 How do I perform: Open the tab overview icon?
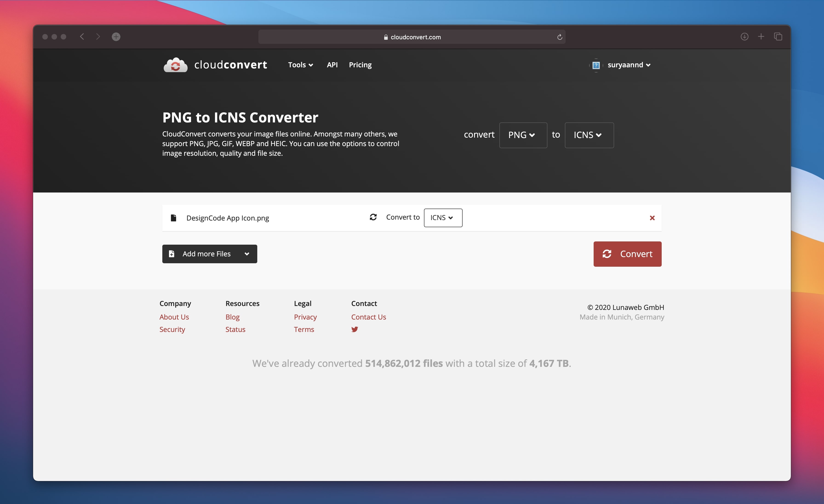pyautogui.click(x=778, y=37)
